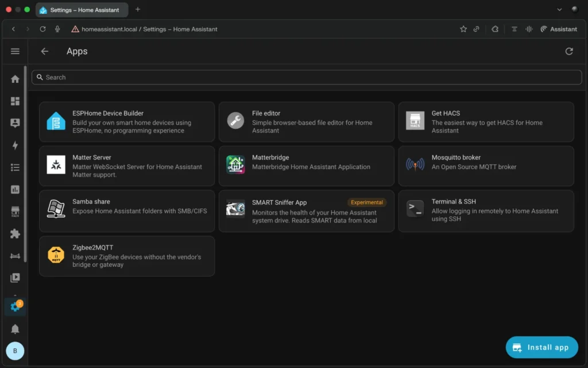
Task: Click the audio waveform toolbar icon
Action: (529, 29)
